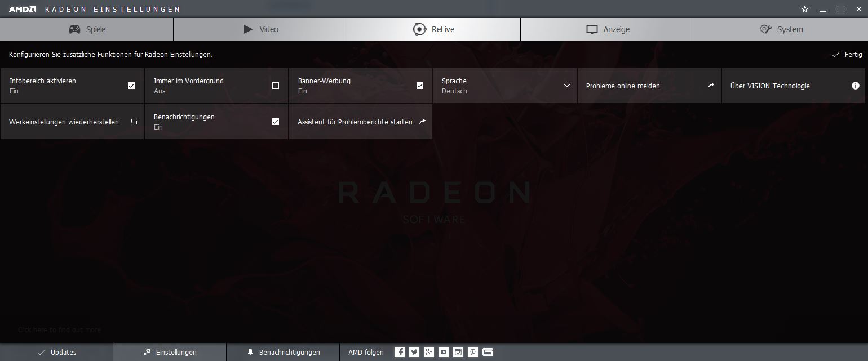Image resolution: width=868 pixels, height=361 pixels.
Task: Click the favorites star icon in title bar
Action: [805, 9]
